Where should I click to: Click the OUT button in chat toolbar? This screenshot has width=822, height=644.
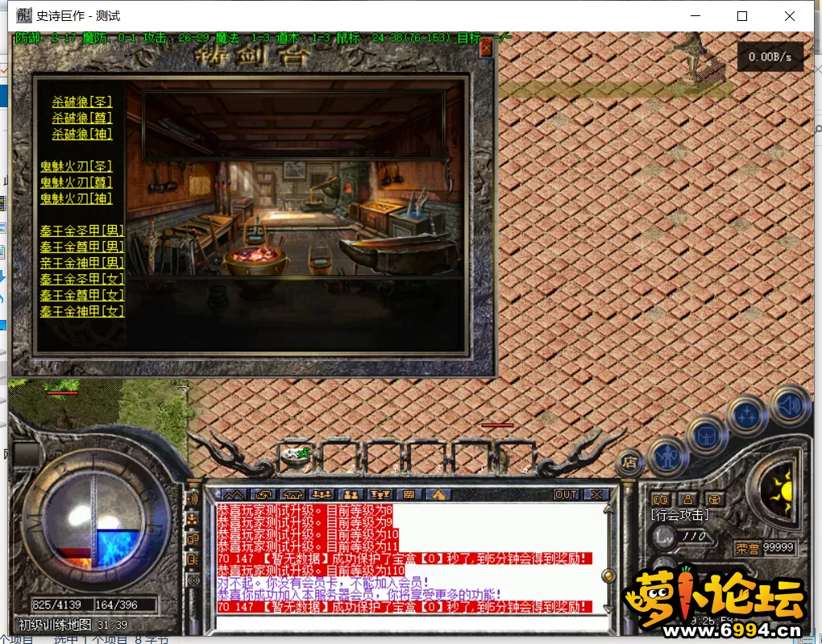coord(566,495)
